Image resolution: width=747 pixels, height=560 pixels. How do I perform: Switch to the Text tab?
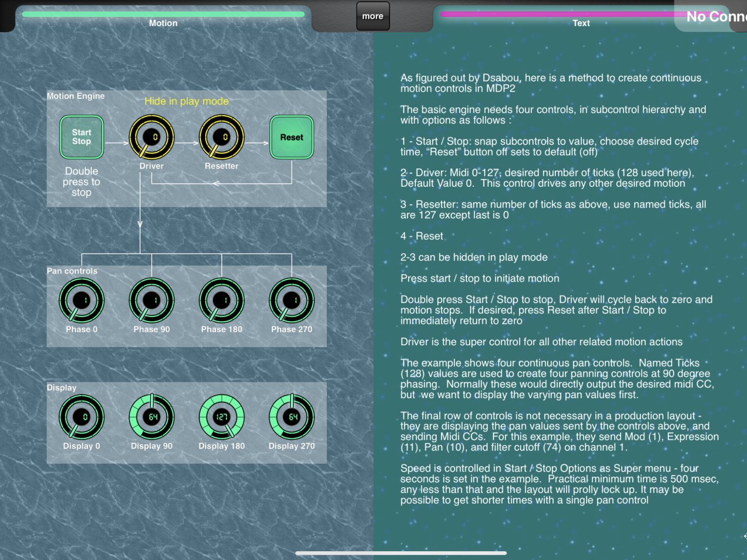click(x=581, y=18)
